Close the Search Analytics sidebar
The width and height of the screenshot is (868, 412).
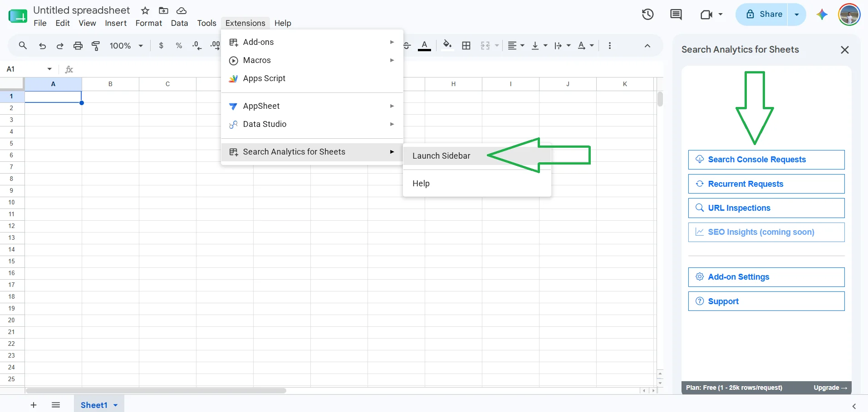[x=844, y=50]
